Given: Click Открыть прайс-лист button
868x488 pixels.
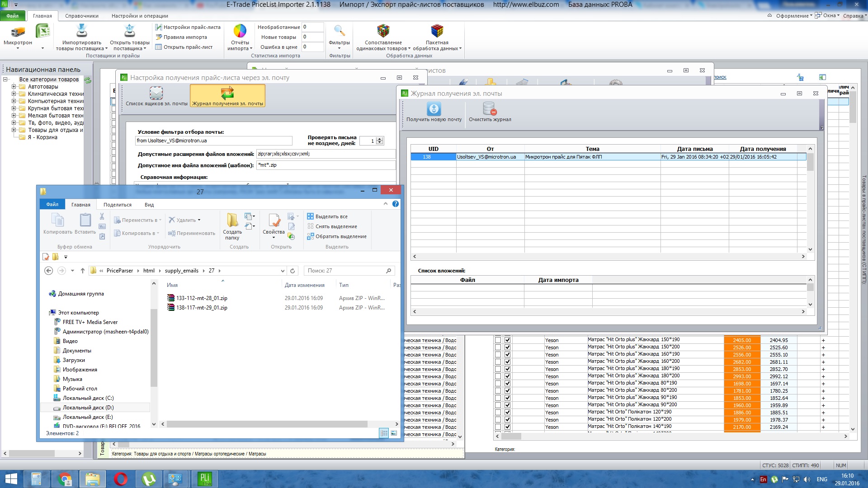Looking at the screenshot, I should click(184, 47).
